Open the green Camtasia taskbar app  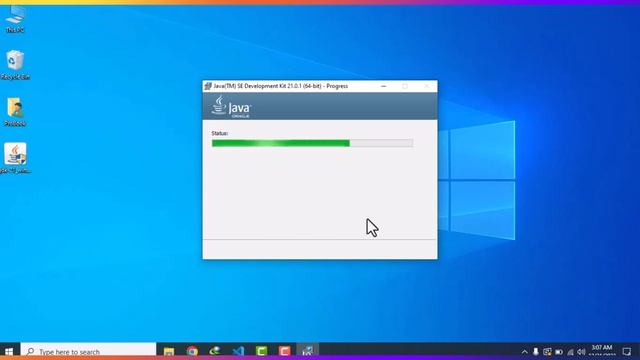pyautogui.click(x=261, y=351)
